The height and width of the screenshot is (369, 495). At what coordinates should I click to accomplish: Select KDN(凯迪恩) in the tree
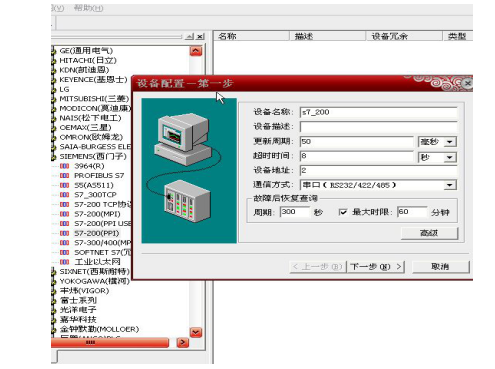click(x=84, y=70)
